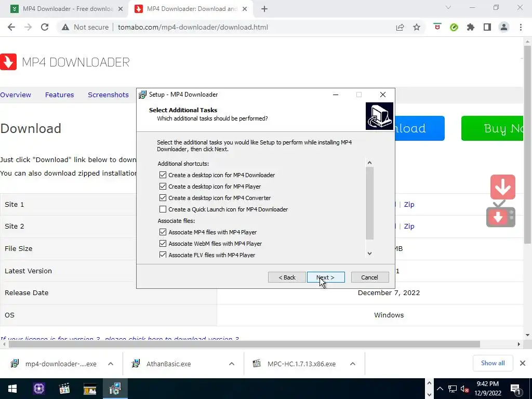Click the task list scroll-down arrow
This screenshot has width=532, height=399.
coord(369,254)
